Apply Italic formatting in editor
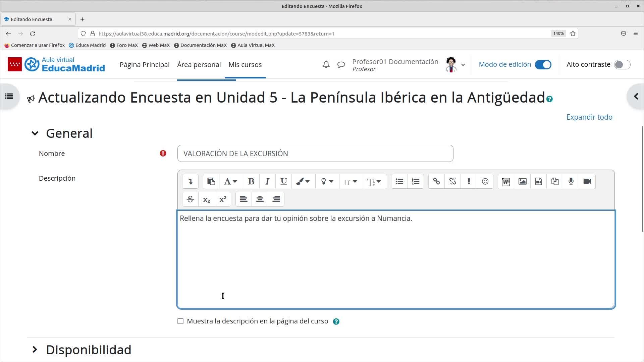This screenshot has width=644, height=362. (267, 181)
